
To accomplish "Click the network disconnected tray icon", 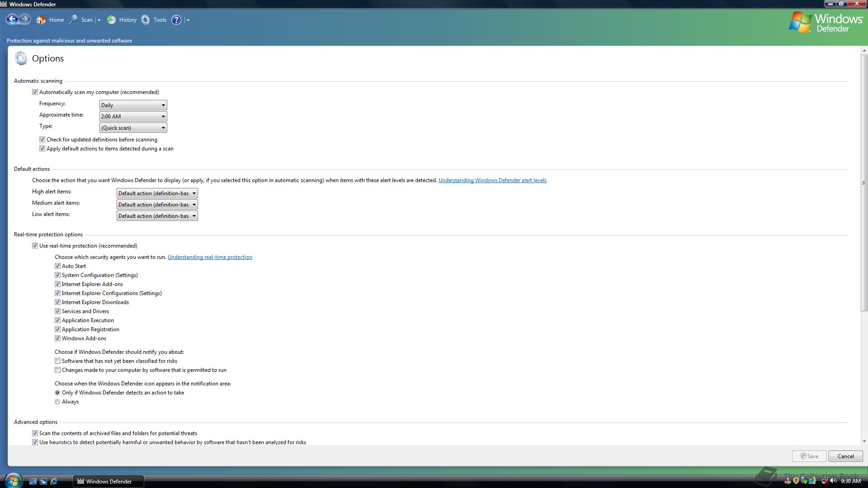I will [825, 481].
